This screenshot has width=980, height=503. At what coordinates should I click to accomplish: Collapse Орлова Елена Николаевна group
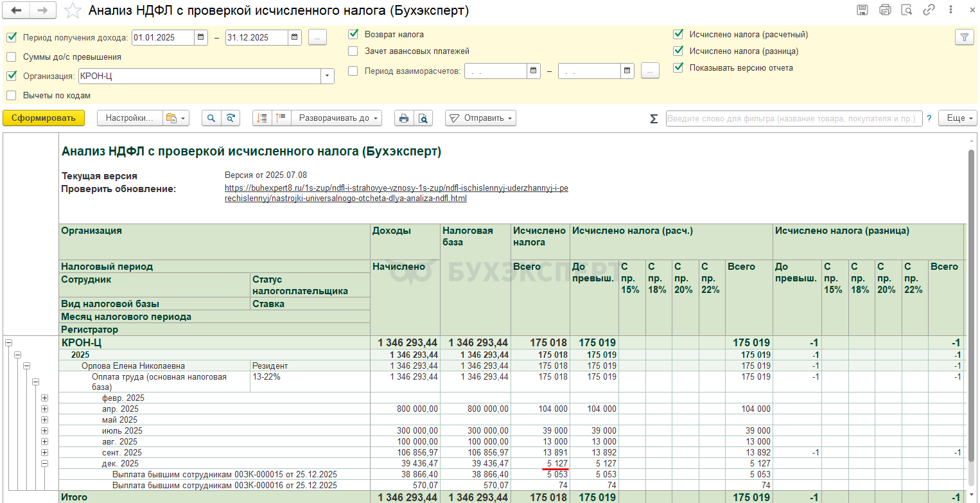click(26, 366)
